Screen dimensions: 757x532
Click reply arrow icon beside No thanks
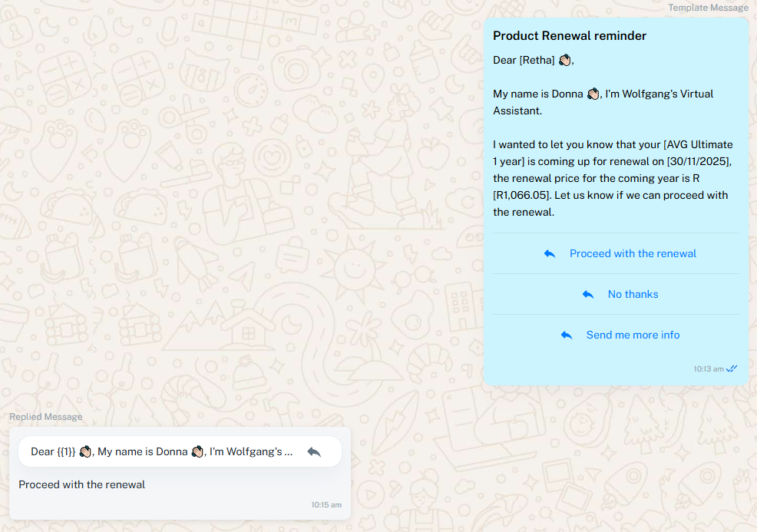click(x=587, y=295)
